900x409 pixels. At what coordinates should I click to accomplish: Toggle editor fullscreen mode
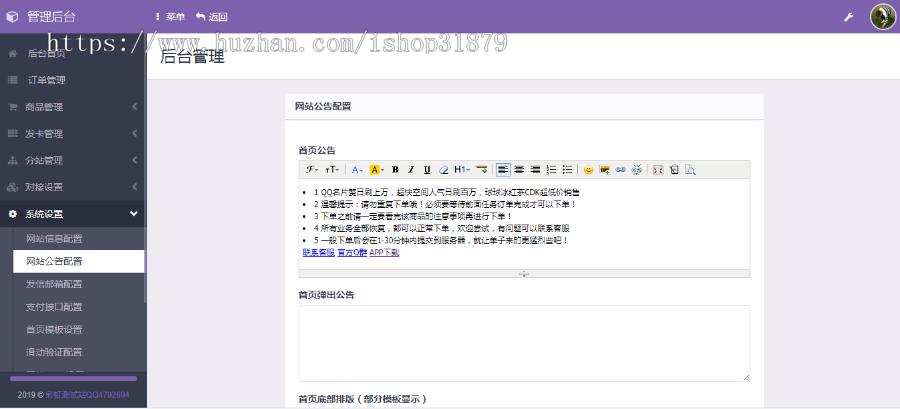[x=658, y=170]
